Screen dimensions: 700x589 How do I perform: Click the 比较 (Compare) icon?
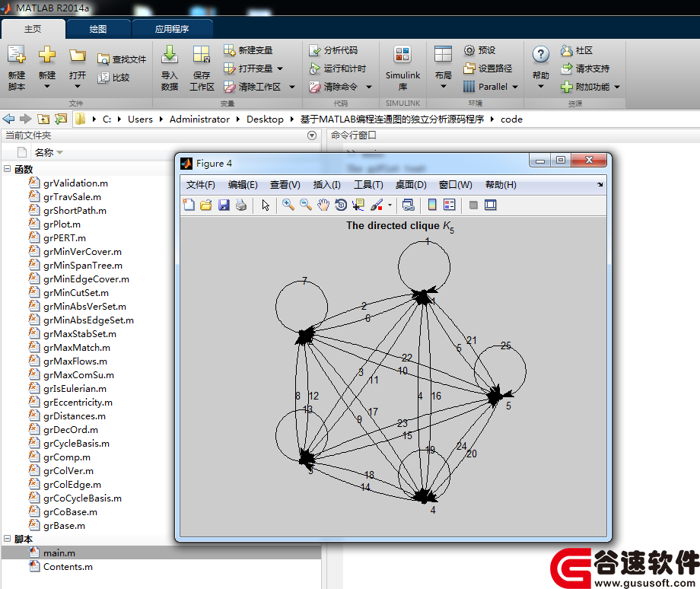coord(103,78)
